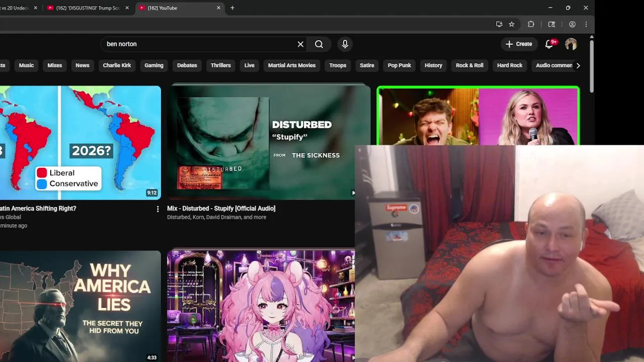
Task: Open the Why America Lies thumbnail
Action: [80, 306]
